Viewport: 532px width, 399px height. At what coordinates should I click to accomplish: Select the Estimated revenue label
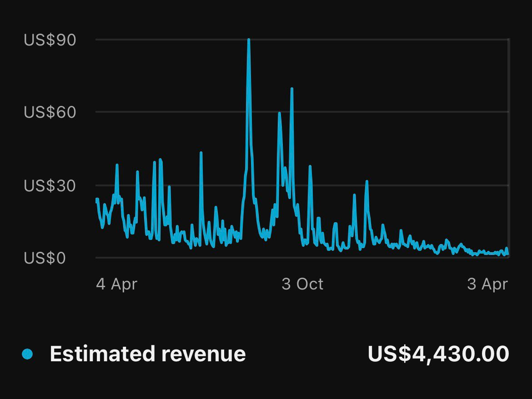147,354
